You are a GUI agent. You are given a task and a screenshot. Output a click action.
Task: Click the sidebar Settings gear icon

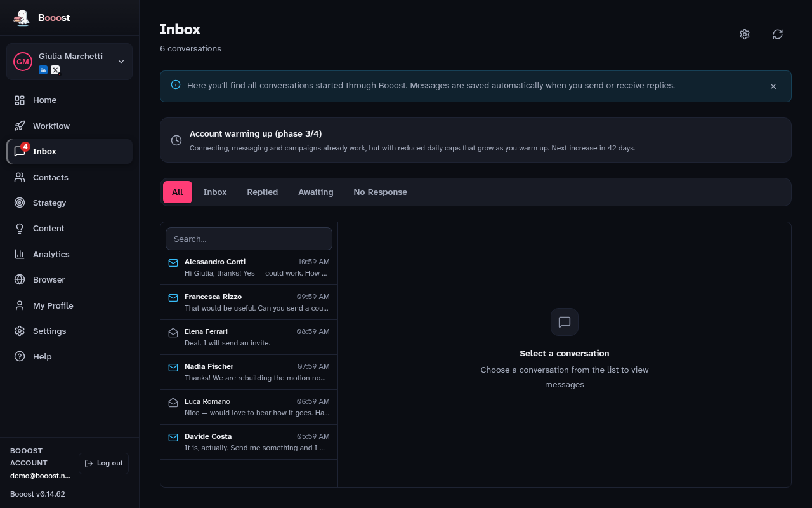coord(20,331)
